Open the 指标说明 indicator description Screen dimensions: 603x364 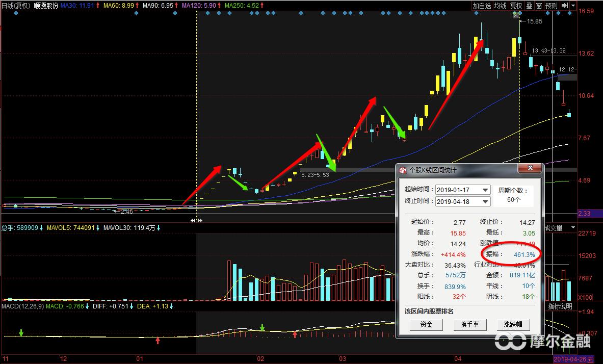coord(560,306)
